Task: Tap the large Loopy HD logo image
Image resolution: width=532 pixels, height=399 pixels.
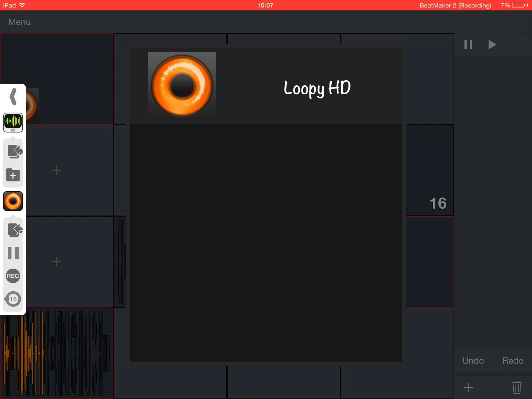Action: [x=182, y=85]
